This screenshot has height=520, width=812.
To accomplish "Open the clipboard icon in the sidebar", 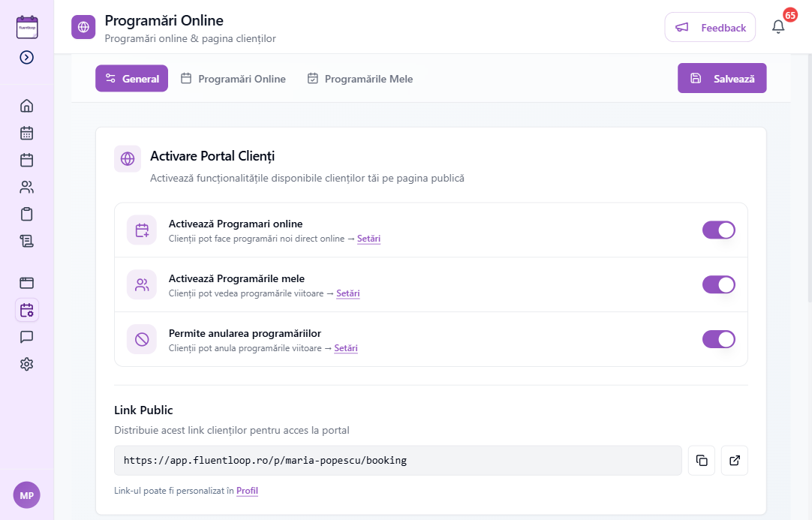I will click(x=26, y=214).
